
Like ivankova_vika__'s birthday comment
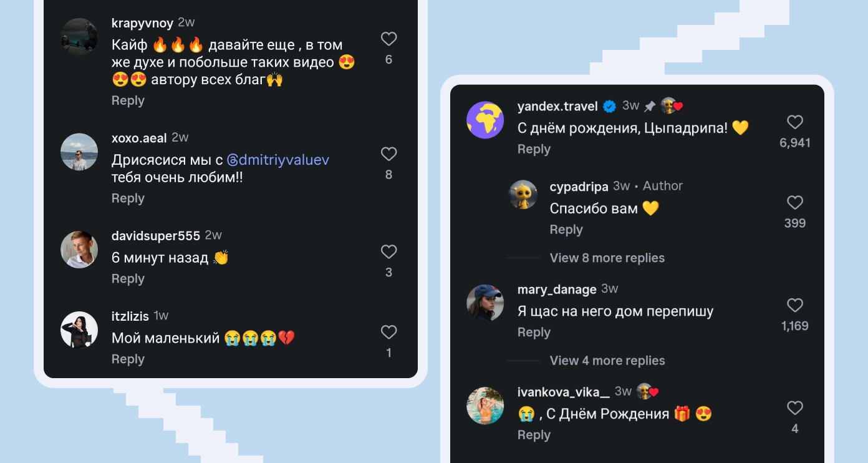click(x=794, y=408)
